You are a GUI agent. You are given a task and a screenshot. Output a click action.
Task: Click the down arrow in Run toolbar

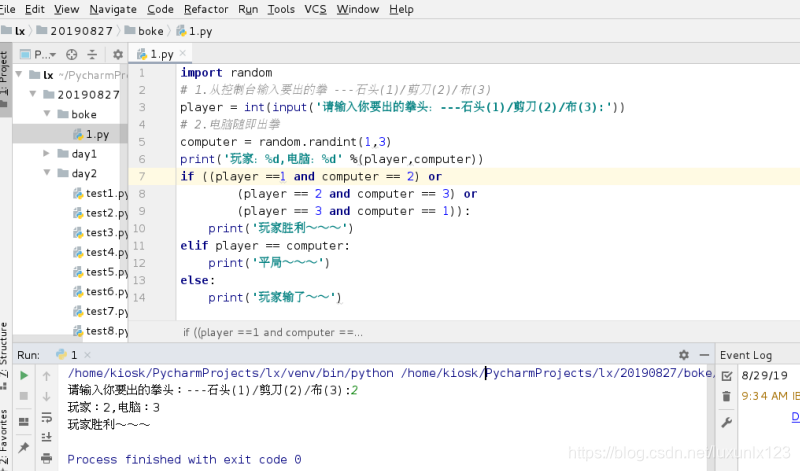pyautogui.click(x=46, y=396)
